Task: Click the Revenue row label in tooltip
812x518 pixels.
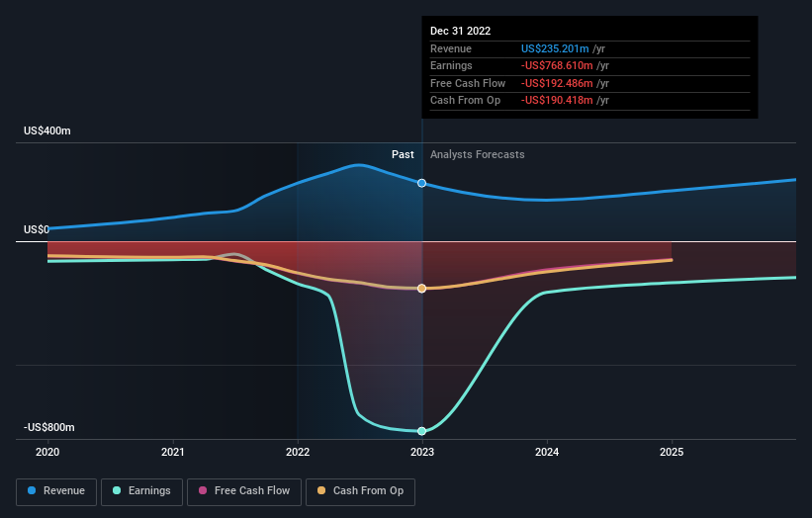Action: (451, 48)
